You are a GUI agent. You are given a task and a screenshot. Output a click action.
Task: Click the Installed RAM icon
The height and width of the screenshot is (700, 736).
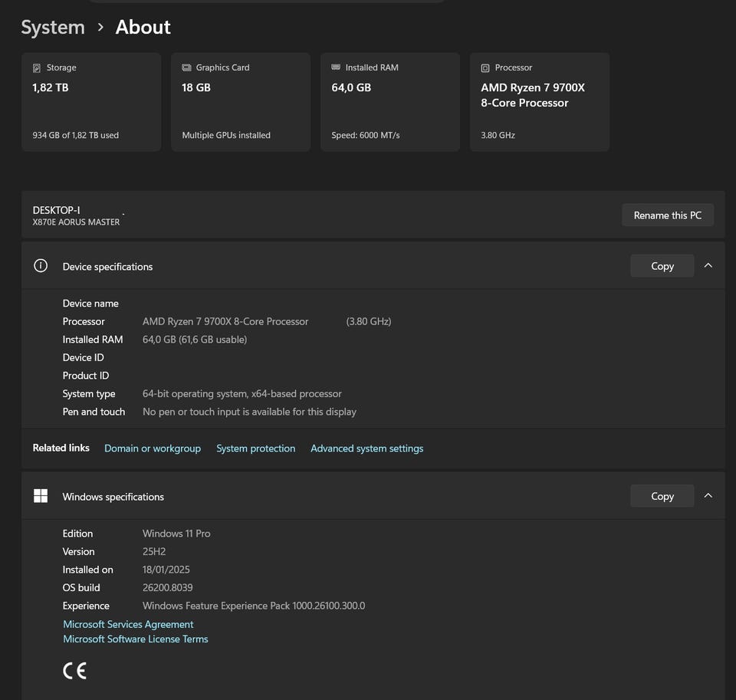click(x=336, y=67)
